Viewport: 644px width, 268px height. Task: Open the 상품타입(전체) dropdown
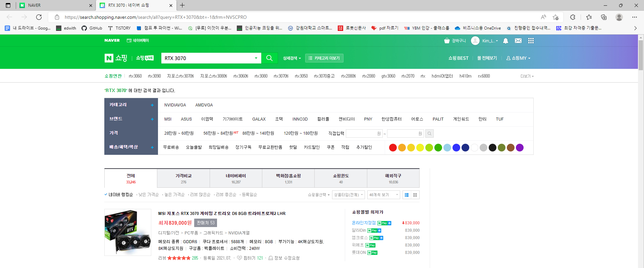(x=348, y=195)
